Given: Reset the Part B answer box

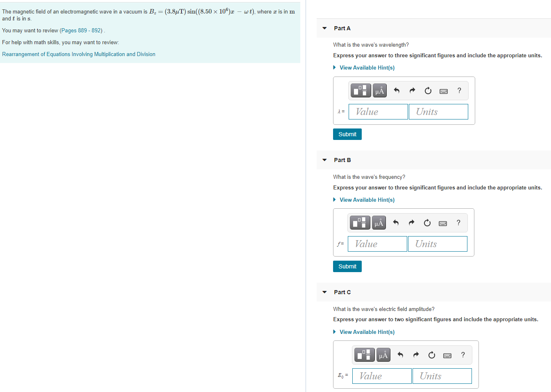Looking at the screenshot, I should pyautogui.click(x=427, y=223).
